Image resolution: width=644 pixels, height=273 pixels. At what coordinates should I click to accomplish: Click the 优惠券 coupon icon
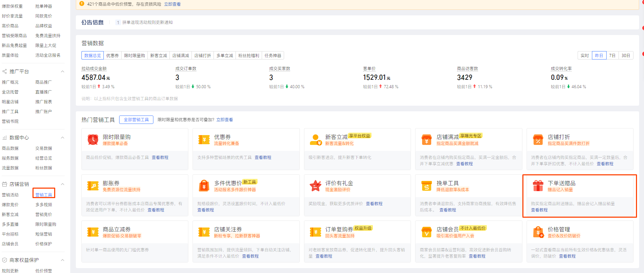[x=204, y=140]
